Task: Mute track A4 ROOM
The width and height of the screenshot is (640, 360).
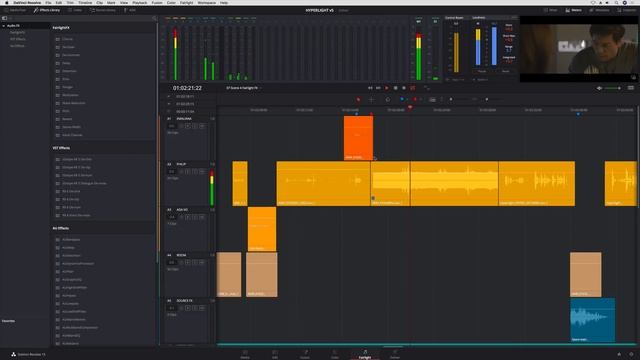Action: [202, 262]
